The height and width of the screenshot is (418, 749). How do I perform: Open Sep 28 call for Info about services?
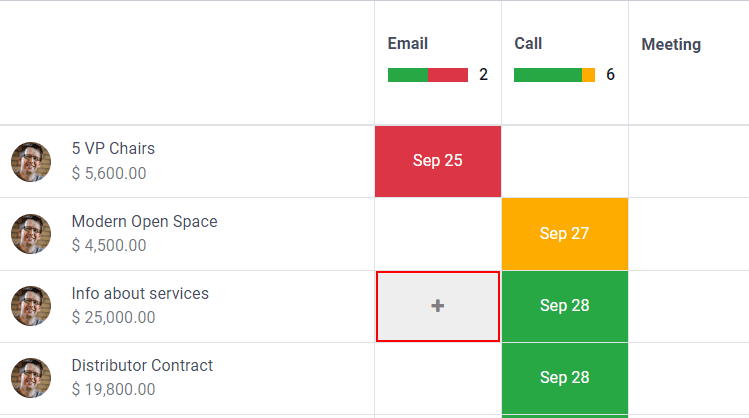(x=565, y=306)
